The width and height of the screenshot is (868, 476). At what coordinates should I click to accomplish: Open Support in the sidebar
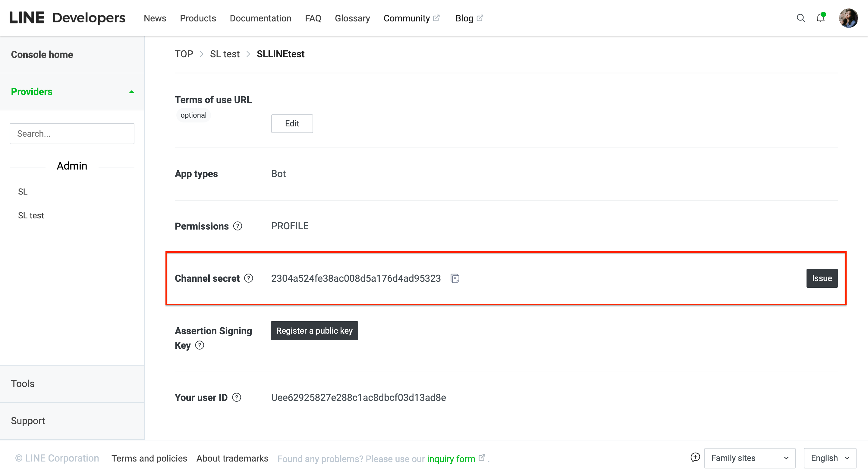[x=28, y=421]
